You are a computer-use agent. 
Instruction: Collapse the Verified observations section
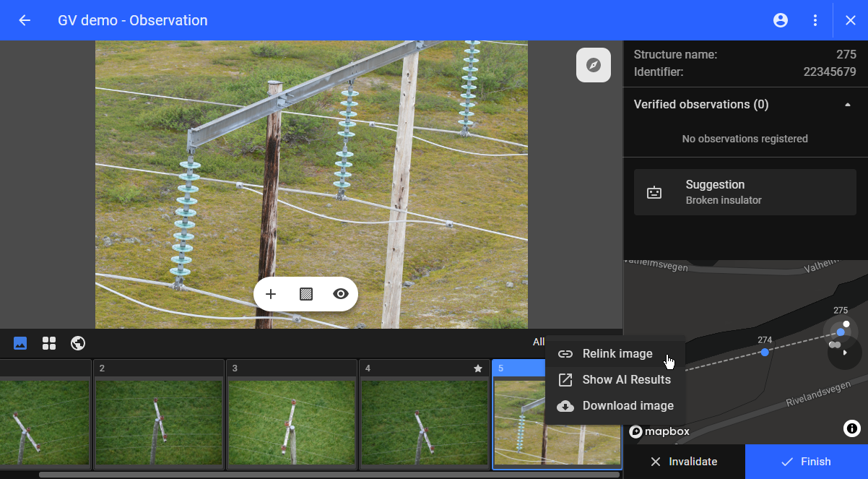click(848, 105)
